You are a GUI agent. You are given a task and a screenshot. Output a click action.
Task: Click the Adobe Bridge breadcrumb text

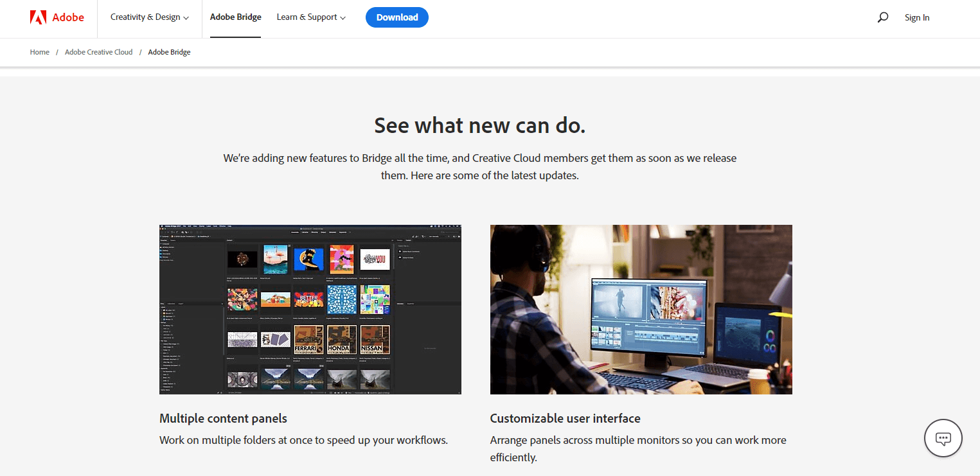170,52
